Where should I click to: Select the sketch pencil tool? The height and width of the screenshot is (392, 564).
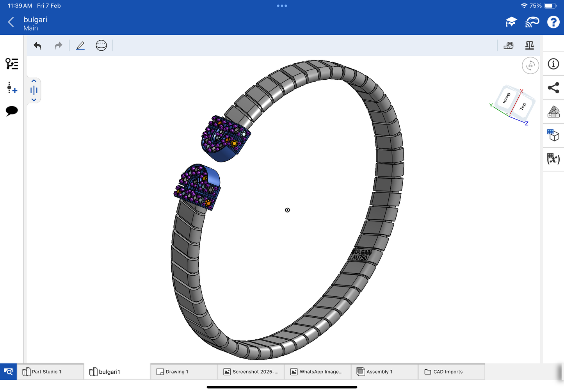coord(80,46)
